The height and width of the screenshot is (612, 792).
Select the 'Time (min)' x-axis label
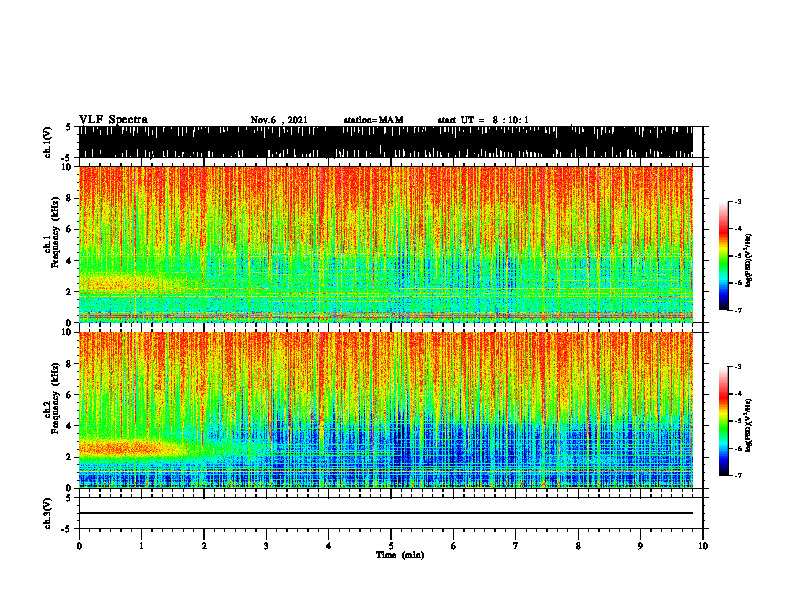[400, 555]
